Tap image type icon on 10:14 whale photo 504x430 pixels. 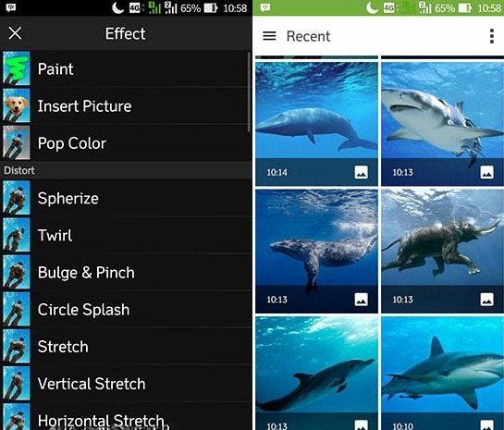361,172
